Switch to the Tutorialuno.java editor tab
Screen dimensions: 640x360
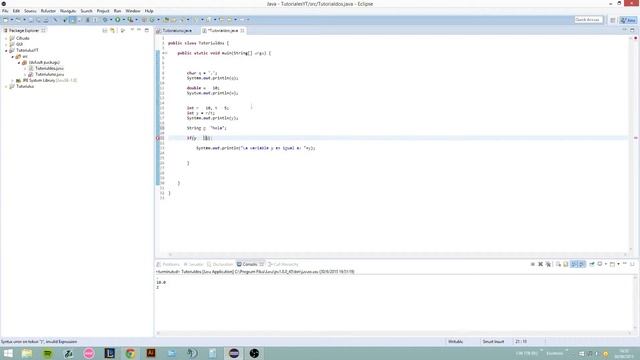coord(177,31)
